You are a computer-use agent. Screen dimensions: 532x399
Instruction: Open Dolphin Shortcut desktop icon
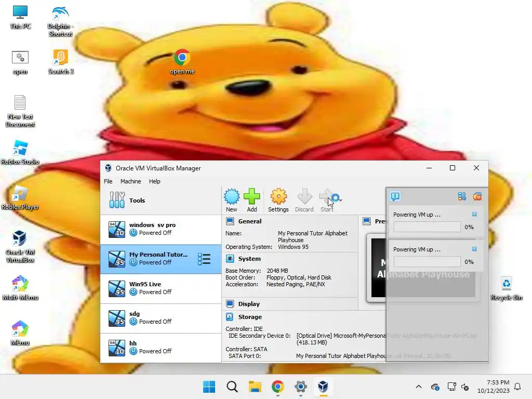[60, 21]
